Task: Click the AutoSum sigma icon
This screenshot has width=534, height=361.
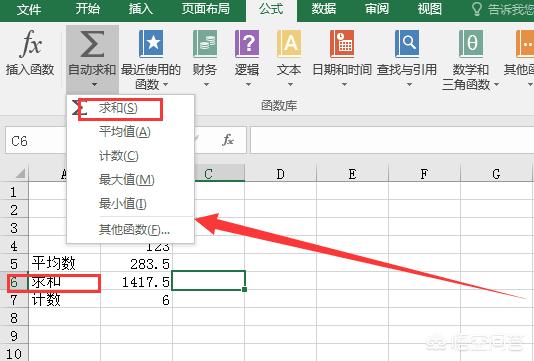Action: [92, 44]
